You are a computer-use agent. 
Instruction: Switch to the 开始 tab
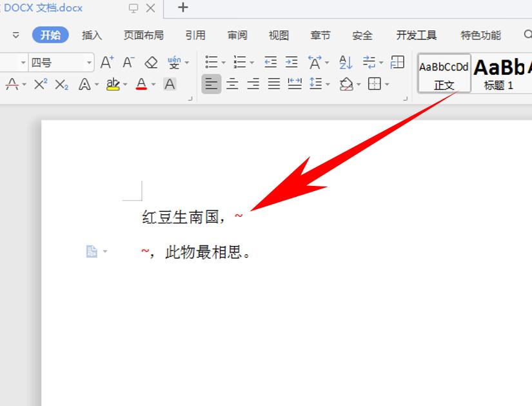pyautogui.click(x=50, y=35)
